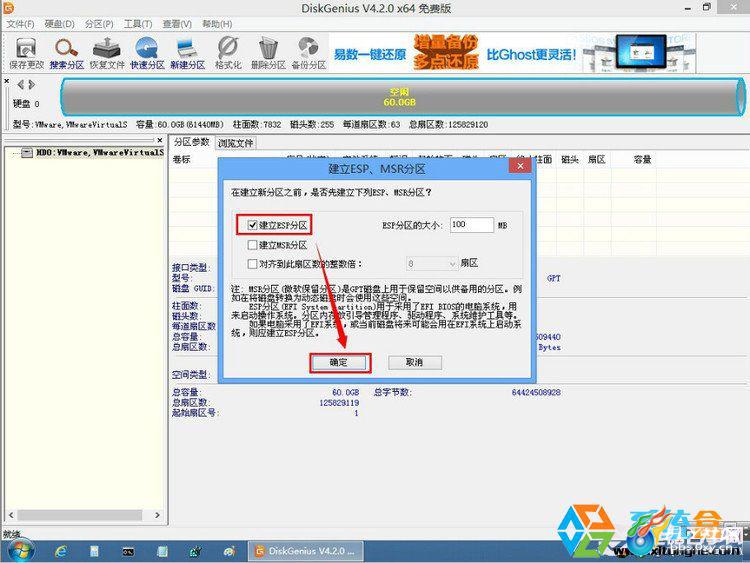Click the Recover Files (恢复文件) toolbar icon

pyautogui.click(x=107, y=53)
